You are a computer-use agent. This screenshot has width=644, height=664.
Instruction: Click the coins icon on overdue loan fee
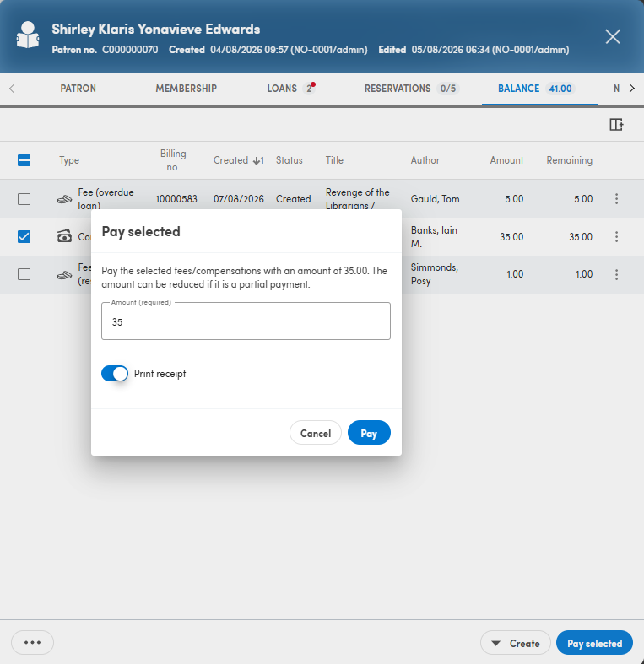(x=64, y=199)
